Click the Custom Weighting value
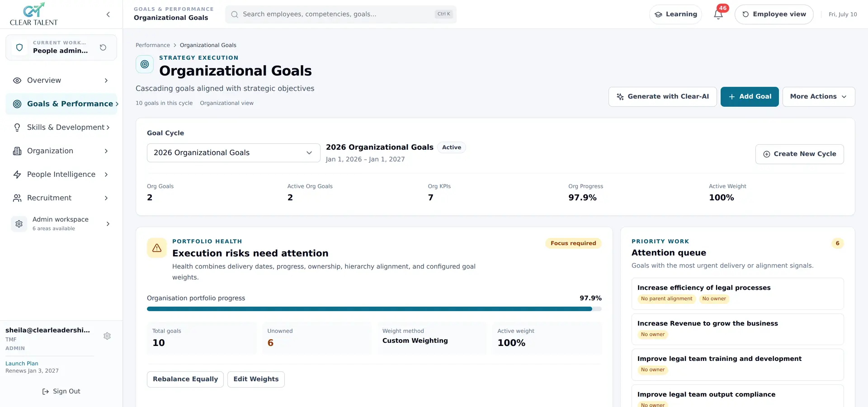This screenshot has height=407, width=868. tap(415, 341)
